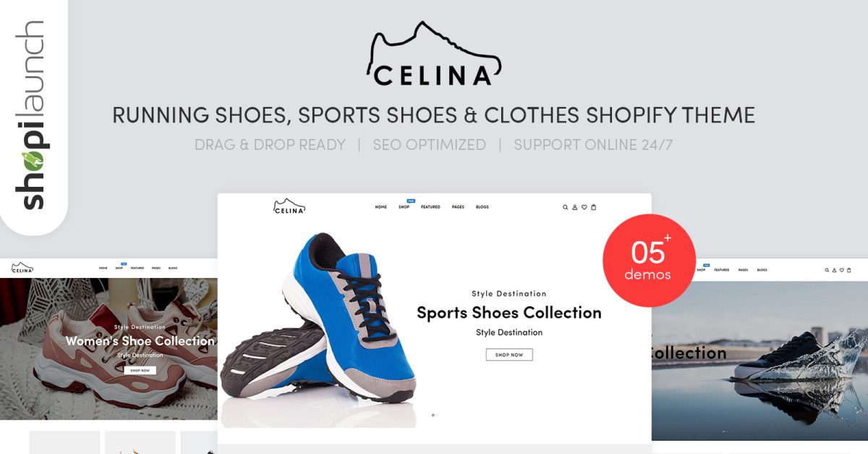Open account icon in right demo header
This screenshot has height=454, width=868.
[834, 270]
